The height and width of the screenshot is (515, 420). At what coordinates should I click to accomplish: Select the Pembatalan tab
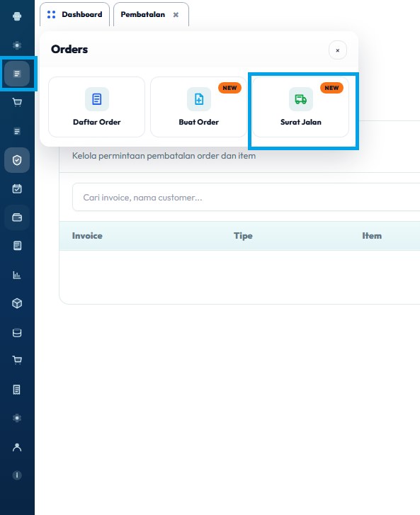coord(151,14)
